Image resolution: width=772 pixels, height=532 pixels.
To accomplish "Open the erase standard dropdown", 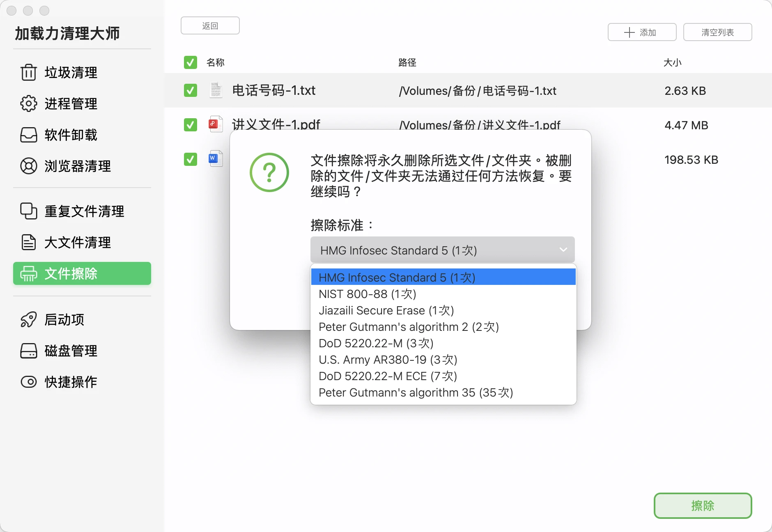I will pyautogui.click(x=442, y=250).
